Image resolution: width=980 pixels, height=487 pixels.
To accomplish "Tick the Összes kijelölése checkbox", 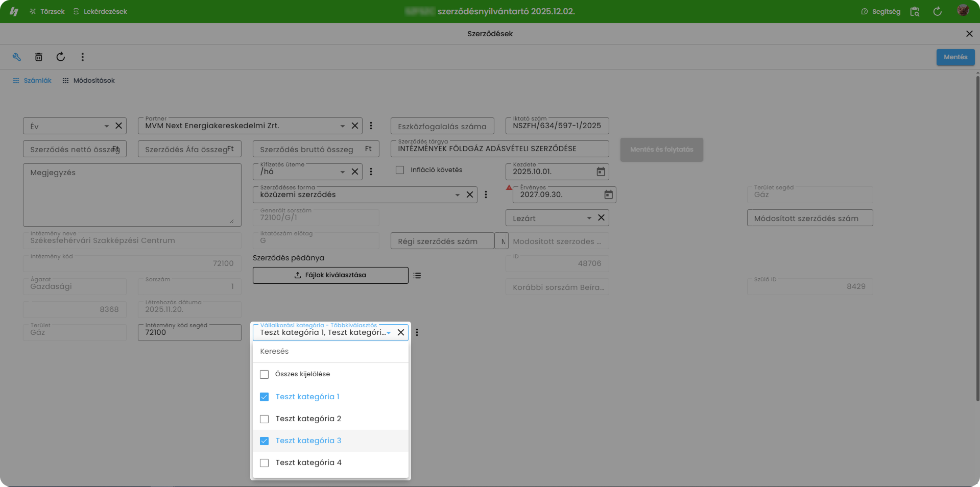I will [264, 375].
